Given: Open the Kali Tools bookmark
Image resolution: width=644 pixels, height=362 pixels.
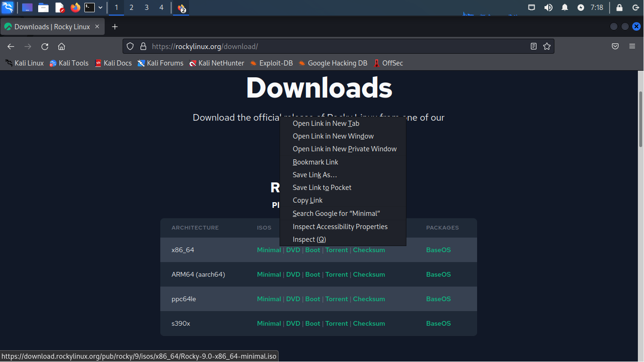Looking at the screenshot, I should point(69,63).
